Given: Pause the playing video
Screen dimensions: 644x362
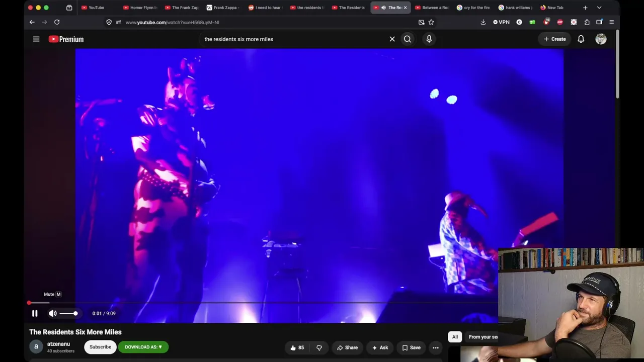Looking at the screenshot, I should point(35,313).
